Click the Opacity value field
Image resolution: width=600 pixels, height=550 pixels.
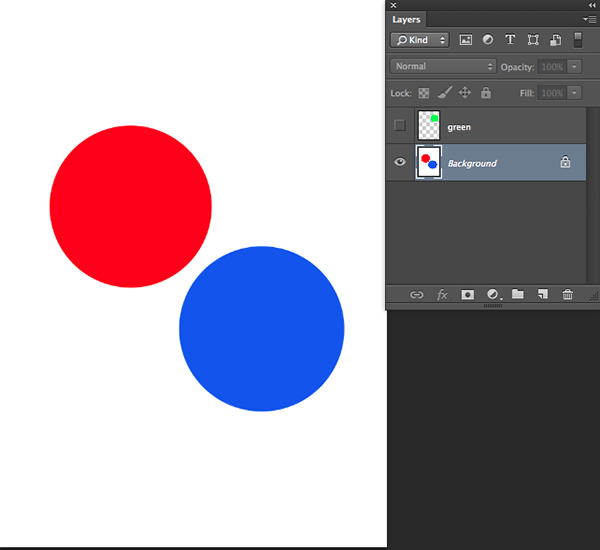point(552,67)
